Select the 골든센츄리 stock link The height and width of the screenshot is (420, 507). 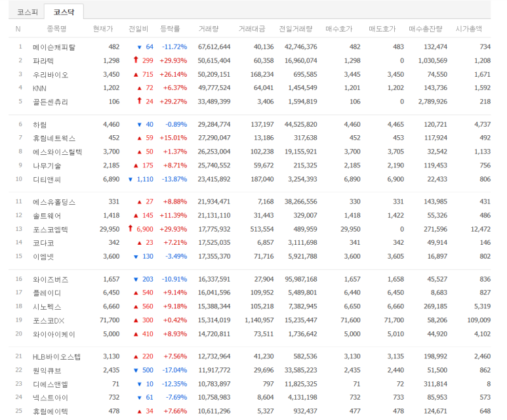point(50,102)
